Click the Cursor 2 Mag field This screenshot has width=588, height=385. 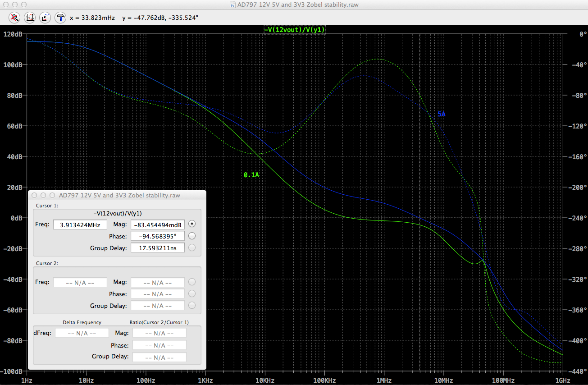point(158,282)
